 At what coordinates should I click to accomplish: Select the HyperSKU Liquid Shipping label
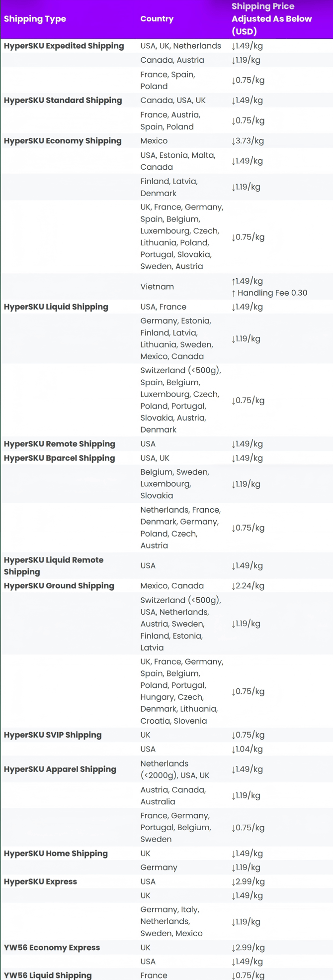[56, 307]
